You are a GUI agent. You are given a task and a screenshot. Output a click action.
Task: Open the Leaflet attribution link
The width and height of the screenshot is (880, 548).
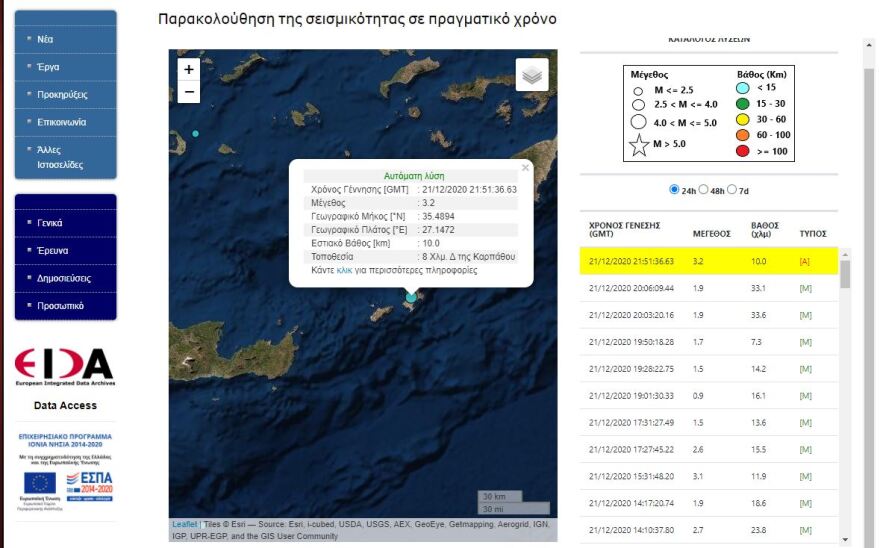click(x=185, y=524)
